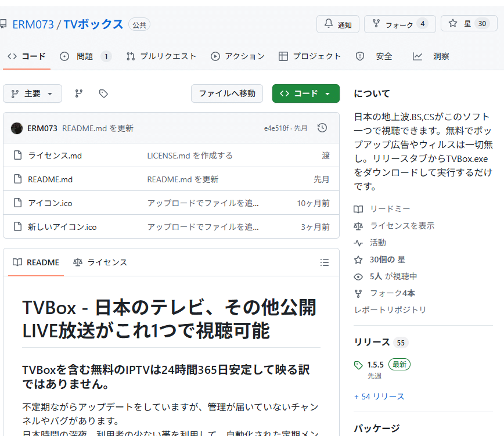Expand the green コード dropdown
504x436 pixels.
tap(305, 93)
